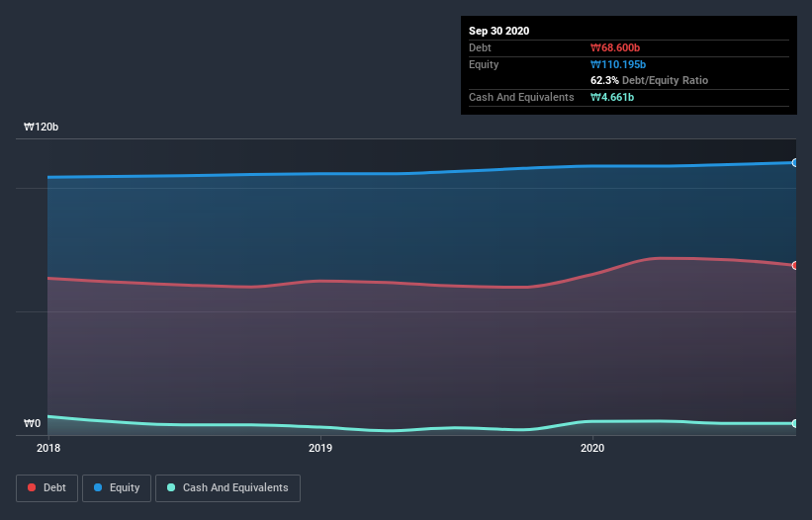
Task: Toggle the Debt series legend button
Action: tap(47, 488)
